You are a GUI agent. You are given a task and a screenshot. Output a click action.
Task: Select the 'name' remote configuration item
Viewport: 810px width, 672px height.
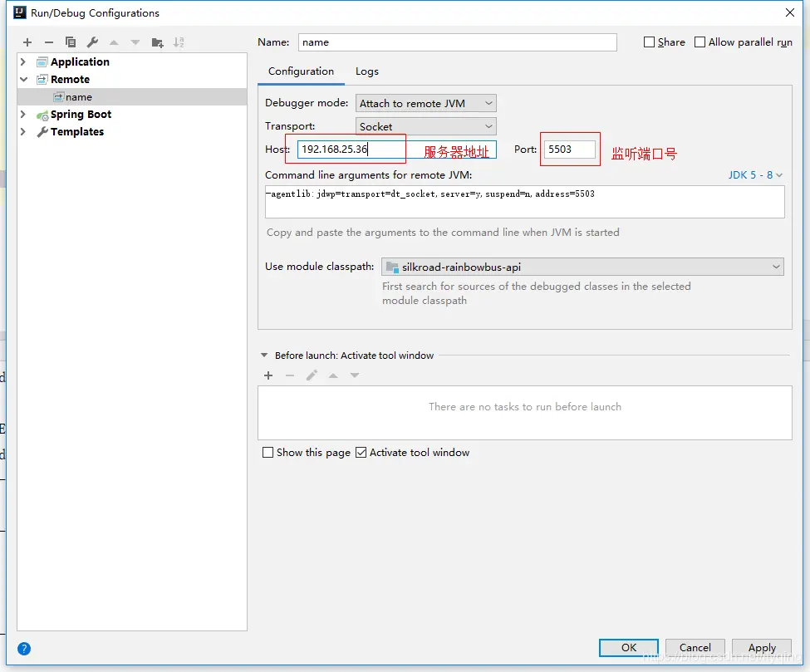coord(132,97)
